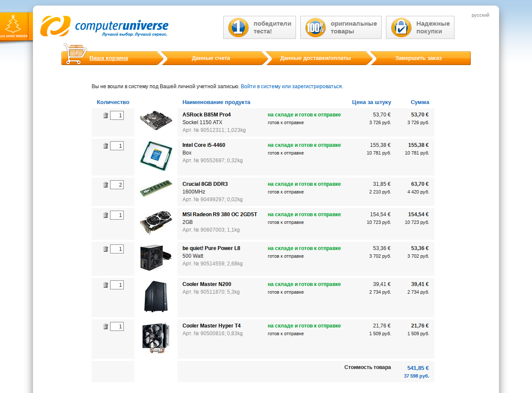
Task: Open Intel Core i5-4460 product name
Action: (204, 145)
